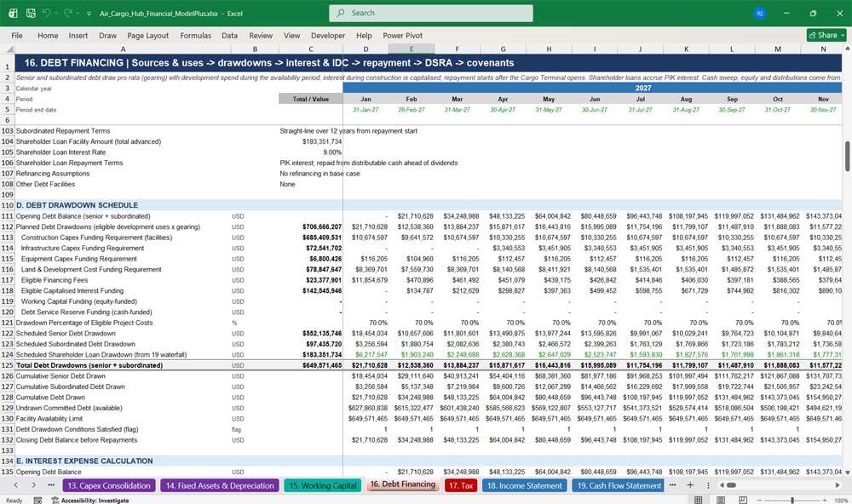Select column header C
Viewport: 852px width, 504px height.
click(311, 49)
